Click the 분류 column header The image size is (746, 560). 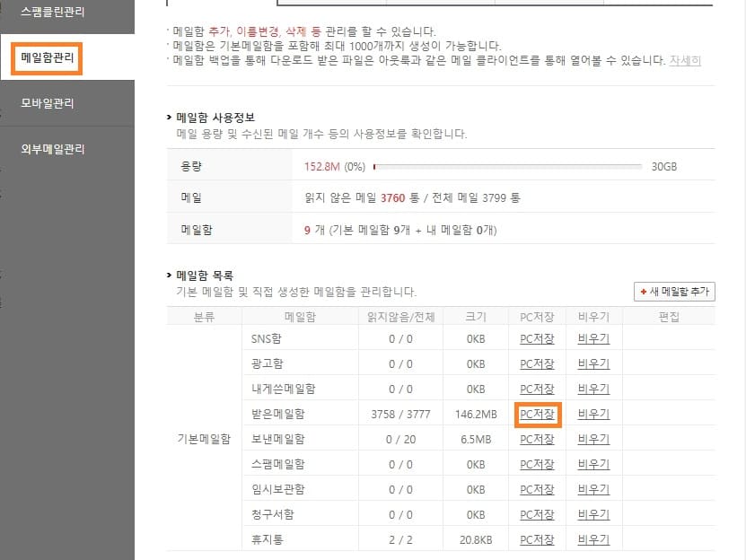click(x=204, y=317)
